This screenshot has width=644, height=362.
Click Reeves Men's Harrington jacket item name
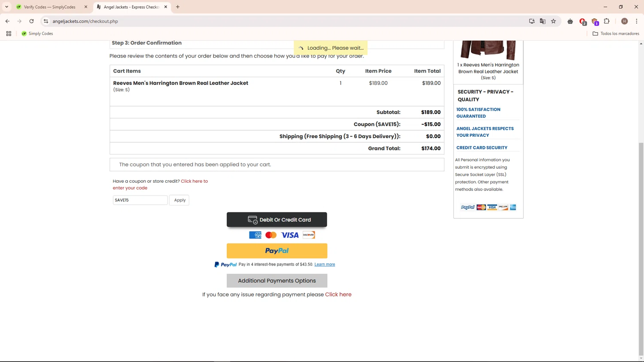point(181,83)
